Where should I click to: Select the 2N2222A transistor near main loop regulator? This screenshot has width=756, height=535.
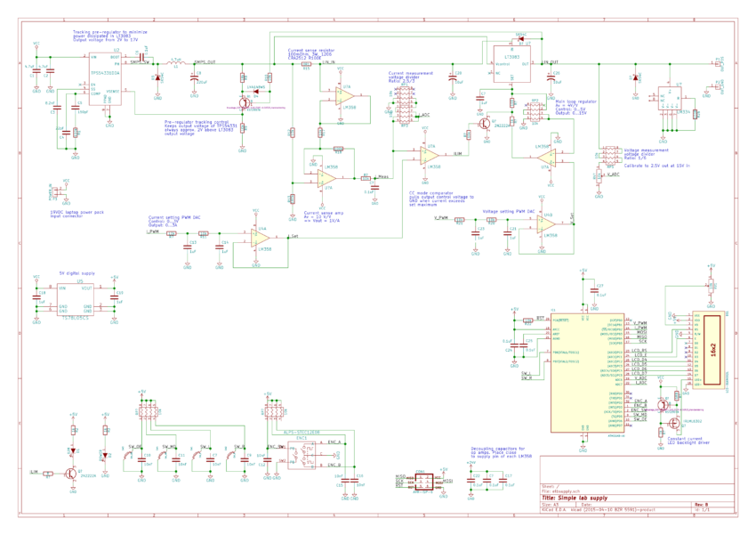click(485, 123)
